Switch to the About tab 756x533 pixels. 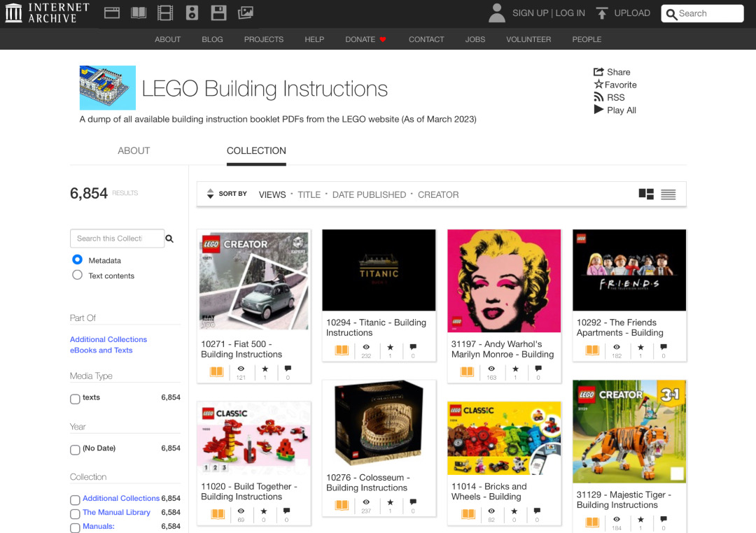click(x=133, y=151)
